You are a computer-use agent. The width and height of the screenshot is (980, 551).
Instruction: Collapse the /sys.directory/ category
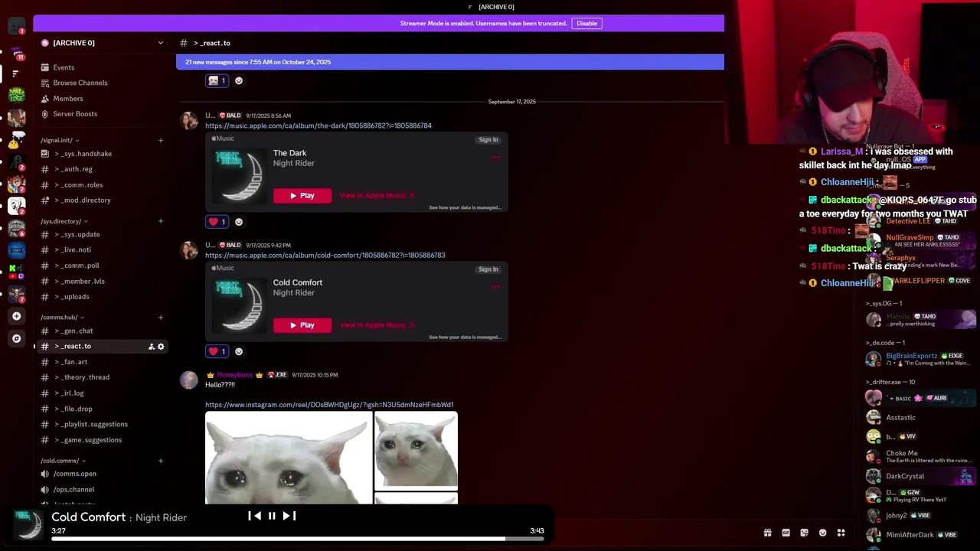click(64, 221)
